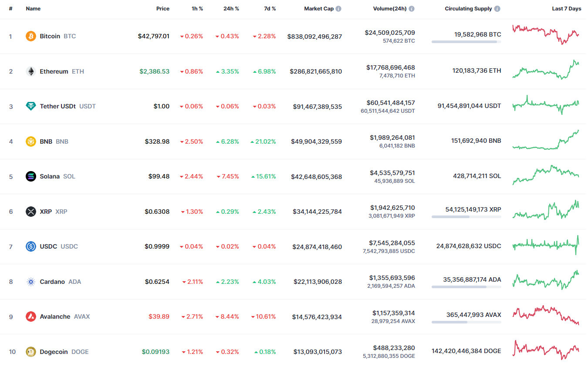Click the Ethereum diamond logo icon
The height and width of the screenshot is (367, 588).
30,71
